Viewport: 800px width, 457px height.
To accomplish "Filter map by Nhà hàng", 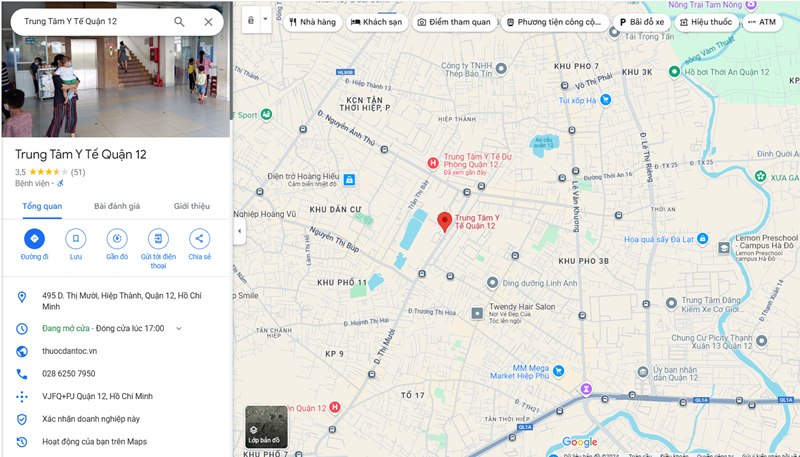I will tap(312, 21).
